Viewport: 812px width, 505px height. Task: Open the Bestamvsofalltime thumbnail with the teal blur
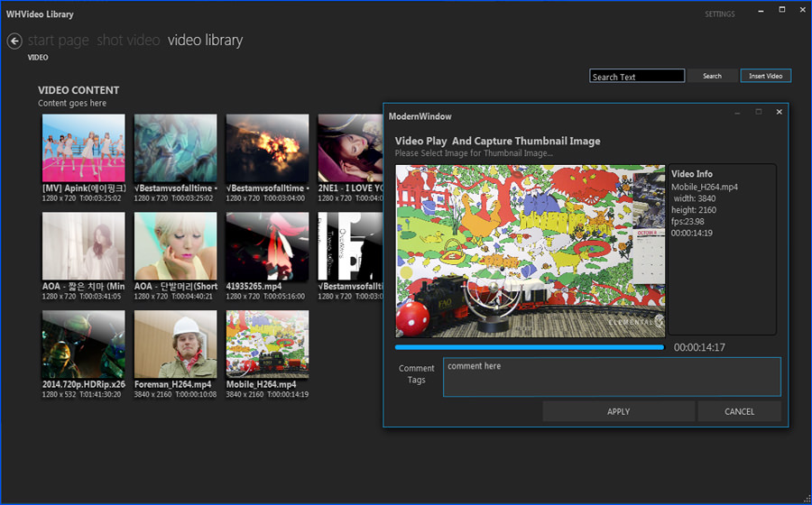[176, 148]
